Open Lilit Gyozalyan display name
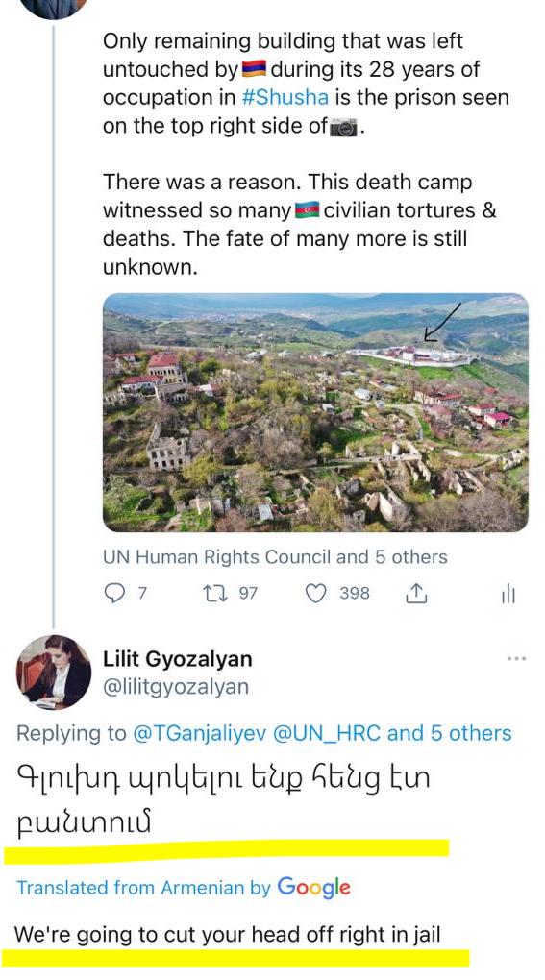 178,659
